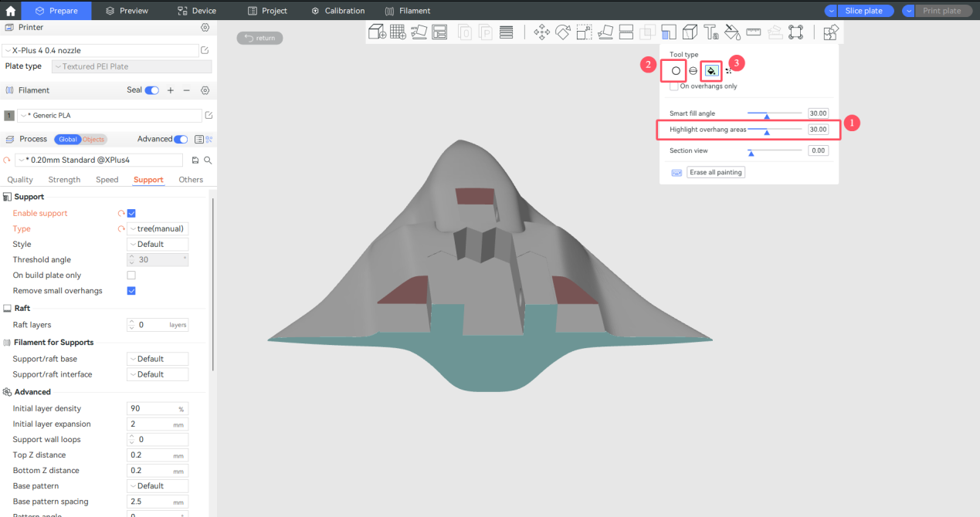Select the Text tool in the toolbar
Viewport: 980px width, 517px height.
click(710, 32)
